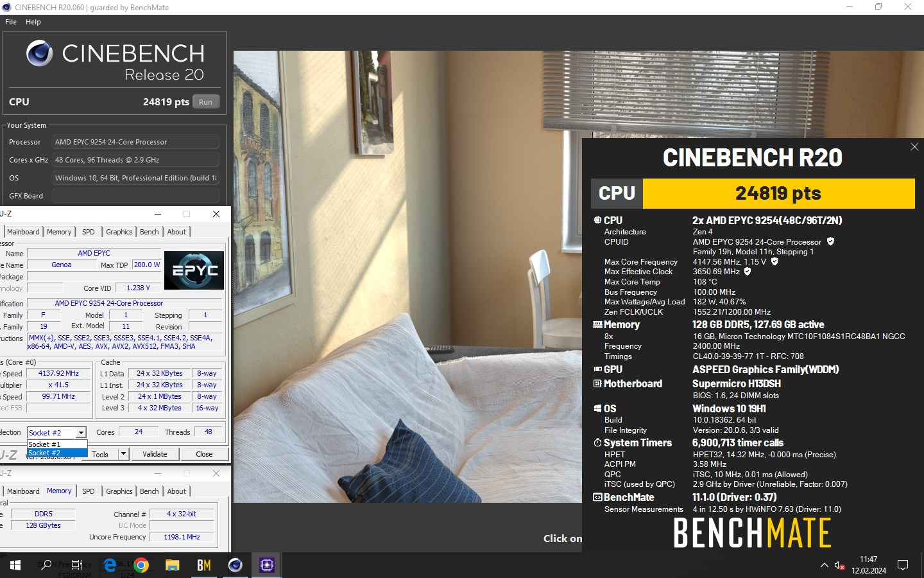924x578 pixels.
Task: Open About tab in upper CPU-Z window
Action: 176,232
